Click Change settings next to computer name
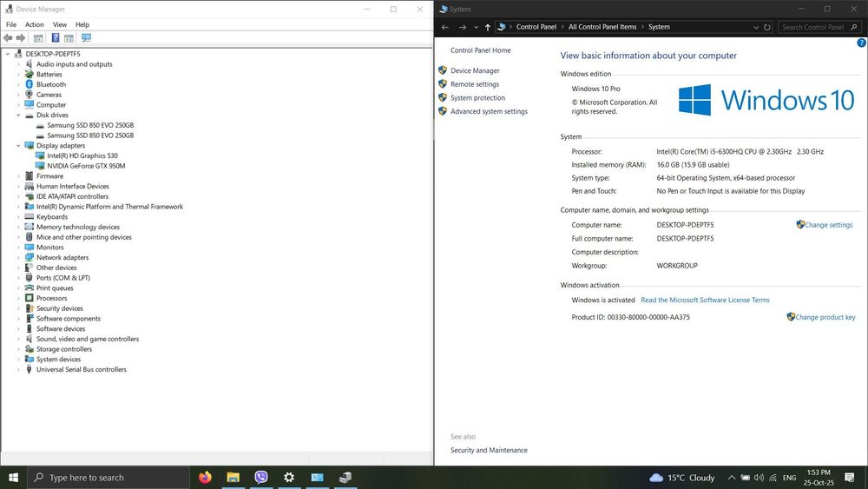The height and width of the screenshot is (489, 868). (829, 225)
